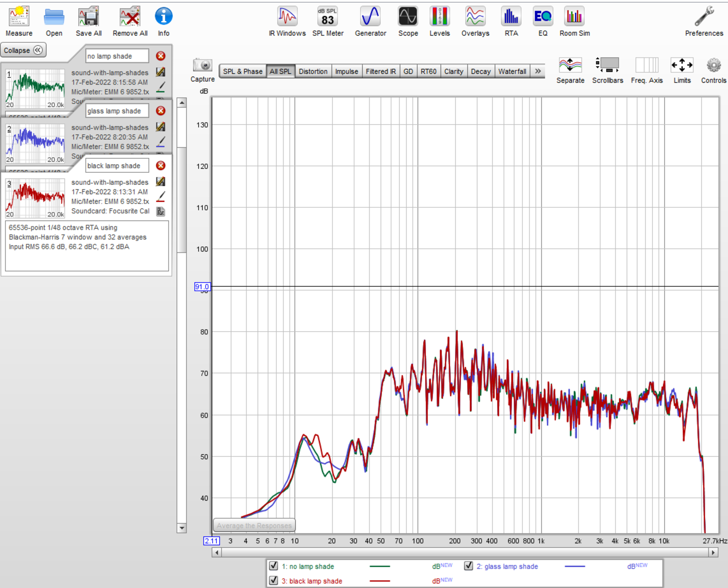Change black lamp shade trace colour
The width and height of the screenshot is (728, 588).
pos(161,196)
